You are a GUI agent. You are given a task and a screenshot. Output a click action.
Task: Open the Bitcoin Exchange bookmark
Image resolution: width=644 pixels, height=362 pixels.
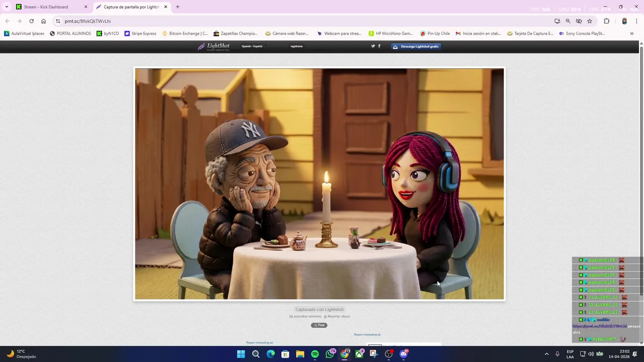(x=185, y=34)
